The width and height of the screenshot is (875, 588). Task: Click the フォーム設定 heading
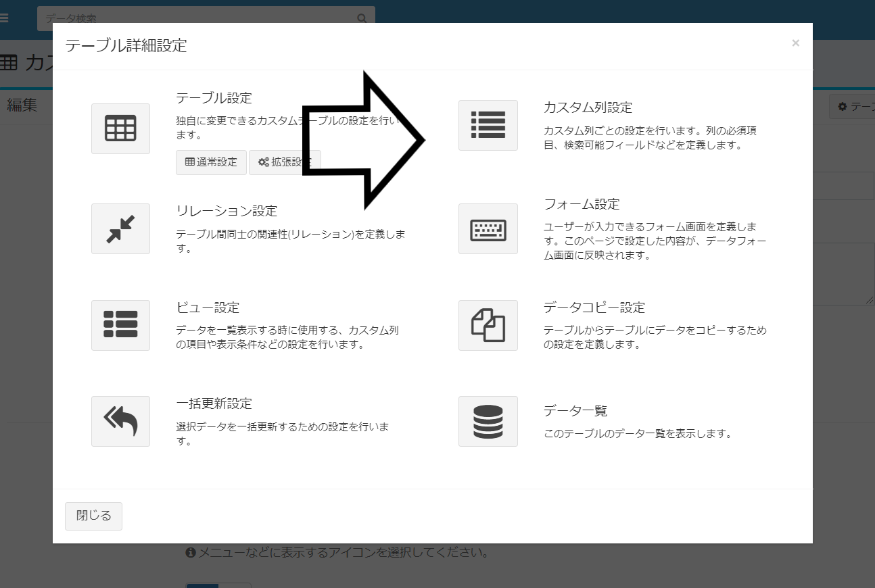click(582, 204)
